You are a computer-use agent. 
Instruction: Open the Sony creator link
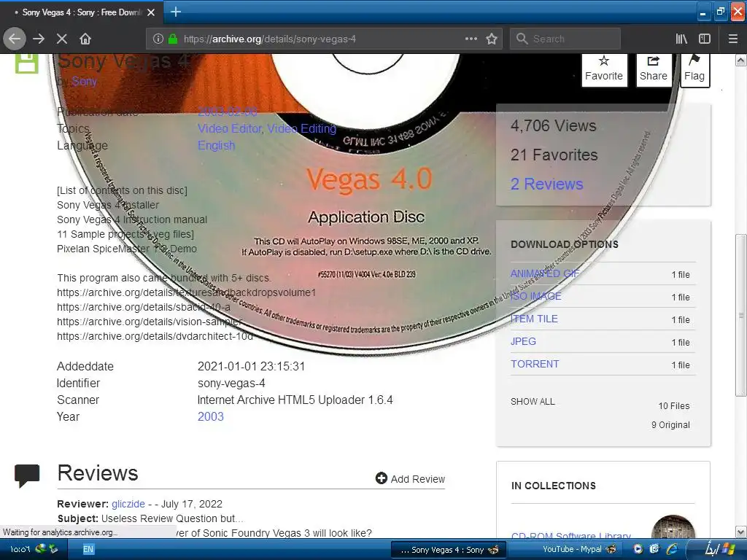click(x=85, y=82)
